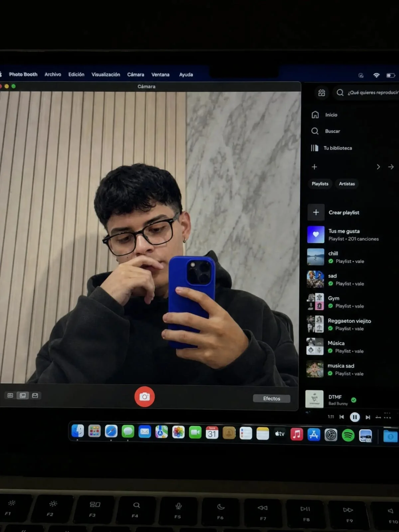Open the Photo Booth application menu
This screenshot has height=532, width=399.
[23, 74]
